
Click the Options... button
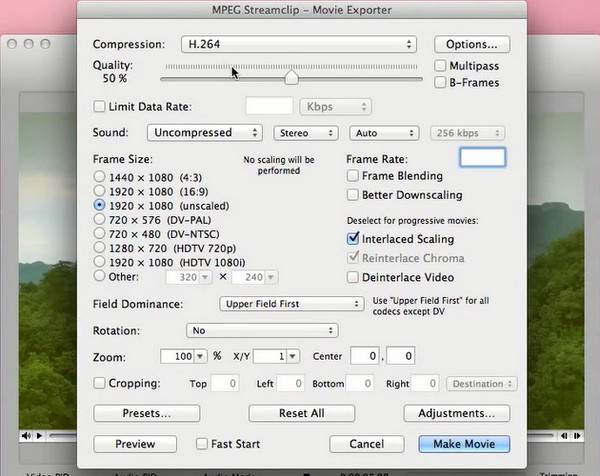click(x=472, y=44)
